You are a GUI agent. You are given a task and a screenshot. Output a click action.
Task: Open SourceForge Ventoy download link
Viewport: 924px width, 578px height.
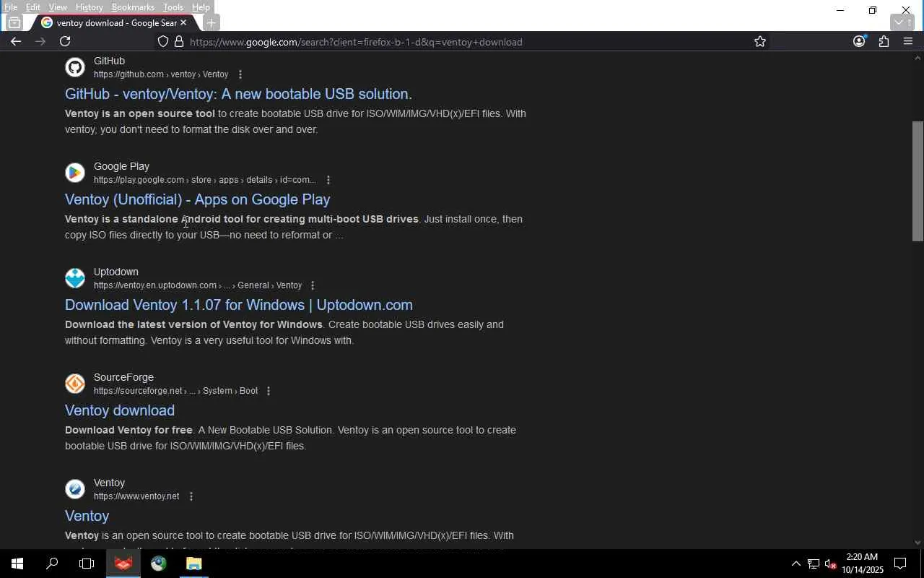(120, 410)
